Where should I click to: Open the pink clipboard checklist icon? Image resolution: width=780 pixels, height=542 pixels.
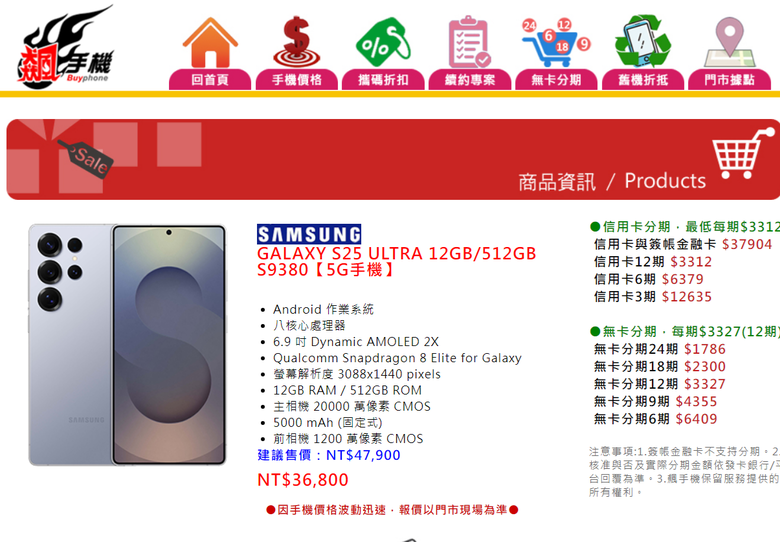pyautogui.click(x=470, y=42)
